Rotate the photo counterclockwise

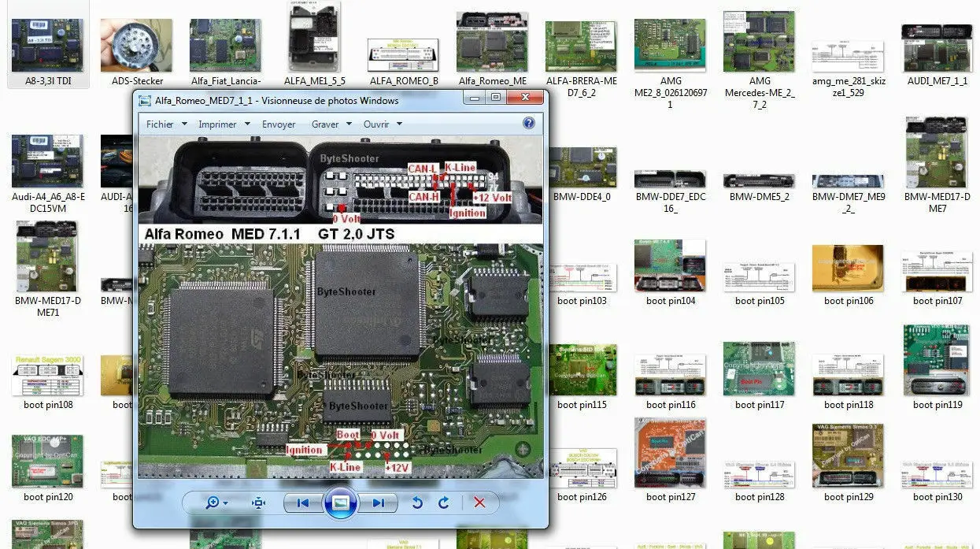tap(417, 503)
